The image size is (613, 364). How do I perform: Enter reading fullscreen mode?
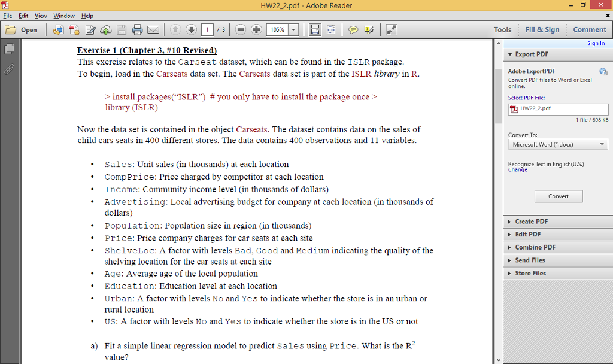tap(392, 29)
